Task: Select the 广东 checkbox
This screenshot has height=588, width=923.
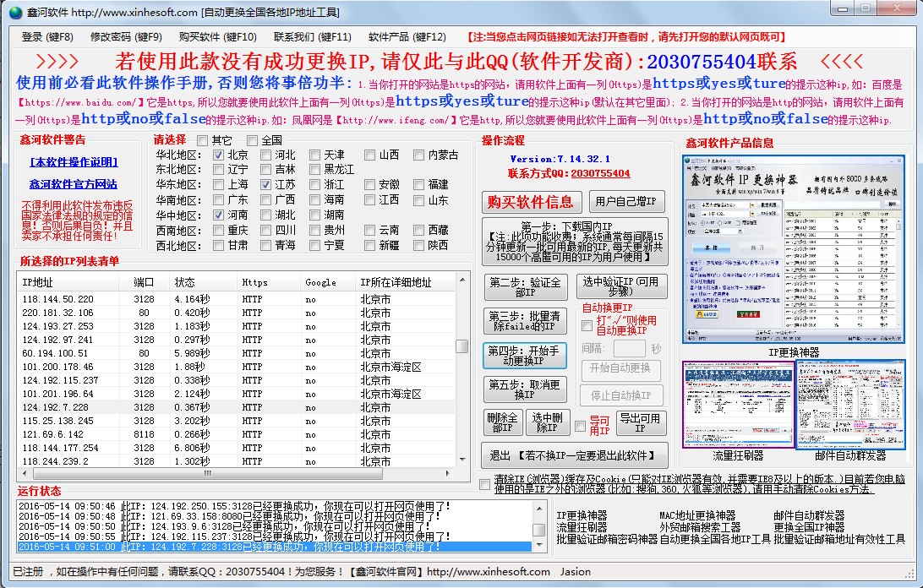Action: (218, 200)
